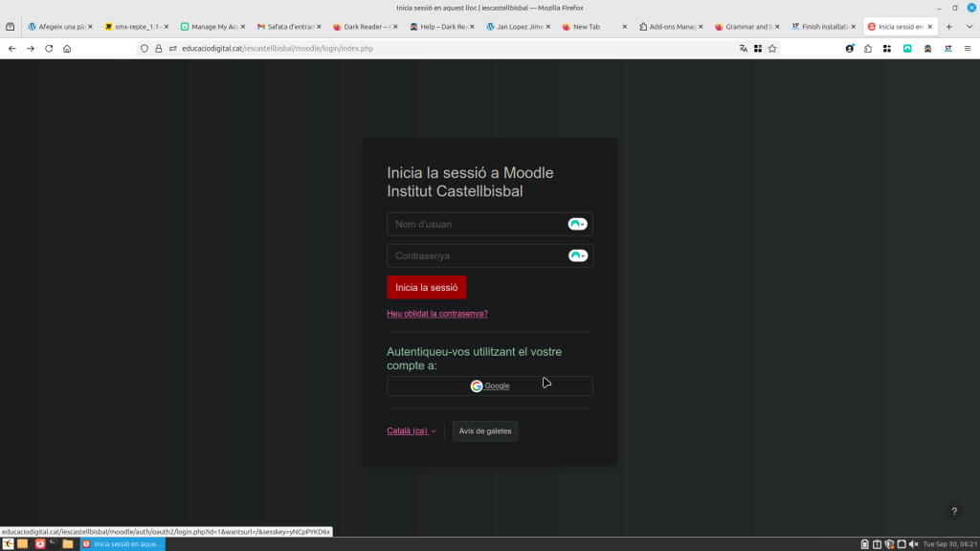Click the translate page icon in address bar
980x551 pixels.
tap(743, 48)
